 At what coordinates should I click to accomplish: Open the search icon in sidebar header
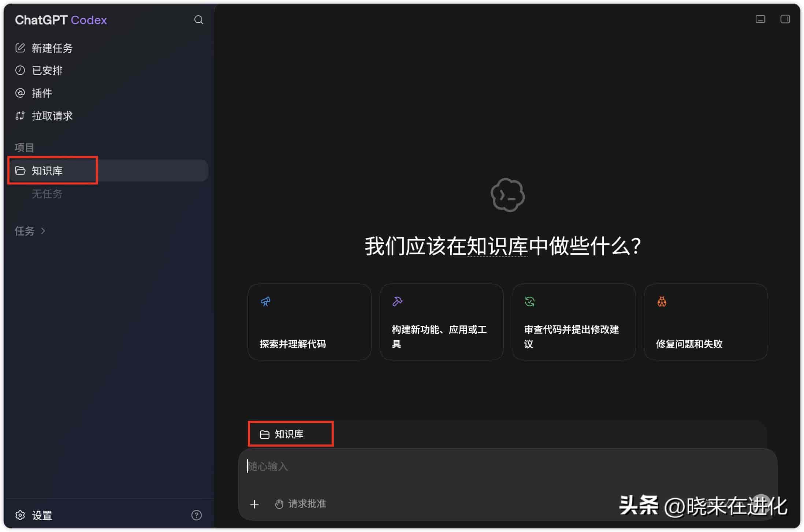198,20
